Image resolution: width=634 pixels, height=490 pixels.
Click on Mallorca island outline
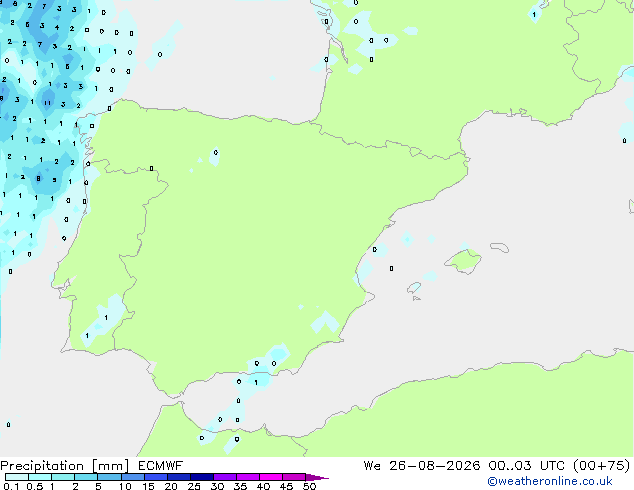pyautogui.click(x=463, y=261)
